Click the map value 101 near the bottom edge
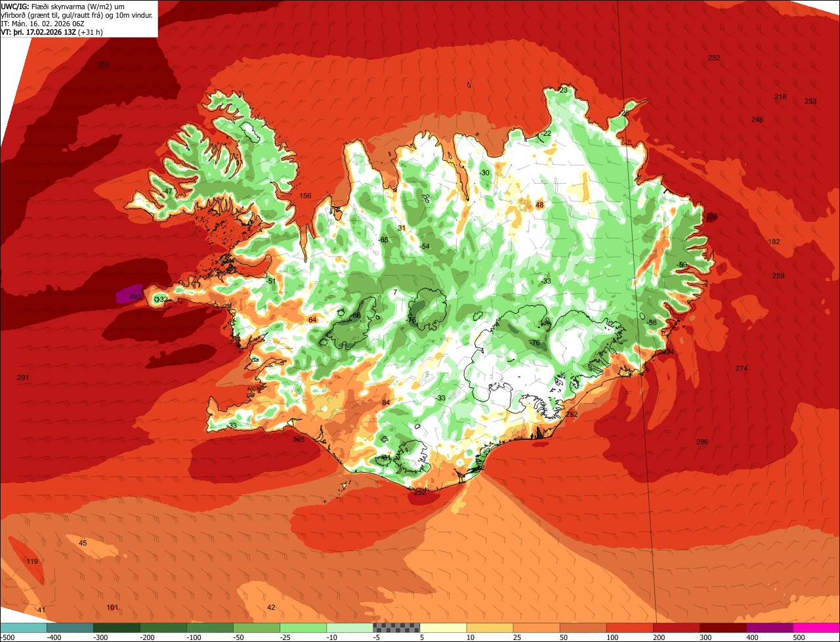The image size is (840, 642). pyautogui.click(x=112, y=607)
